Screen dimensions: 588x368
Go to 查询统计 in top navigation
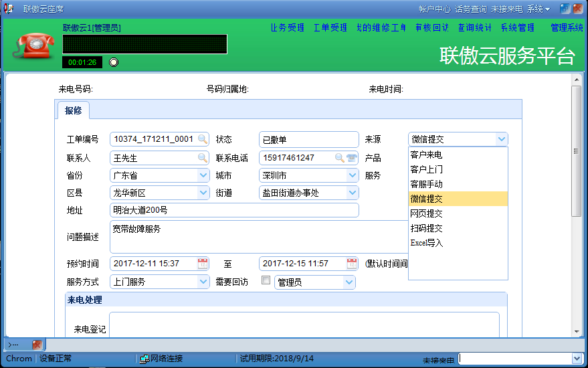474,28
